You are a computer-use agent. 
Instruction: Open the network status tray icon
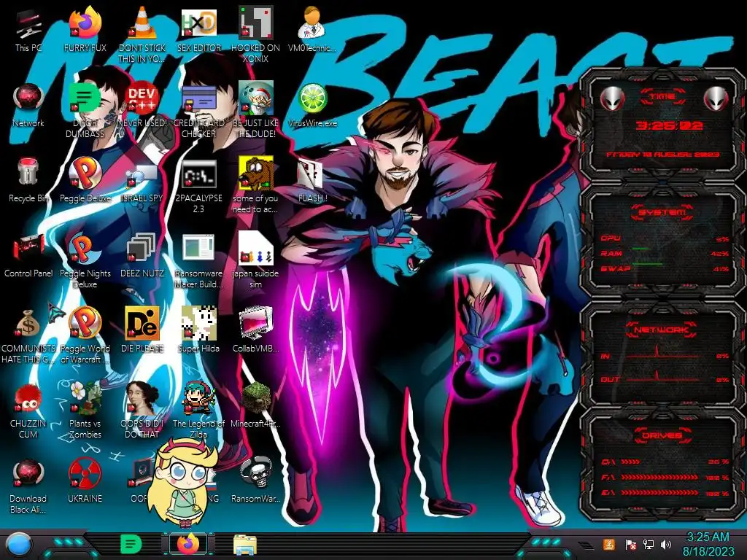(648, 544)
